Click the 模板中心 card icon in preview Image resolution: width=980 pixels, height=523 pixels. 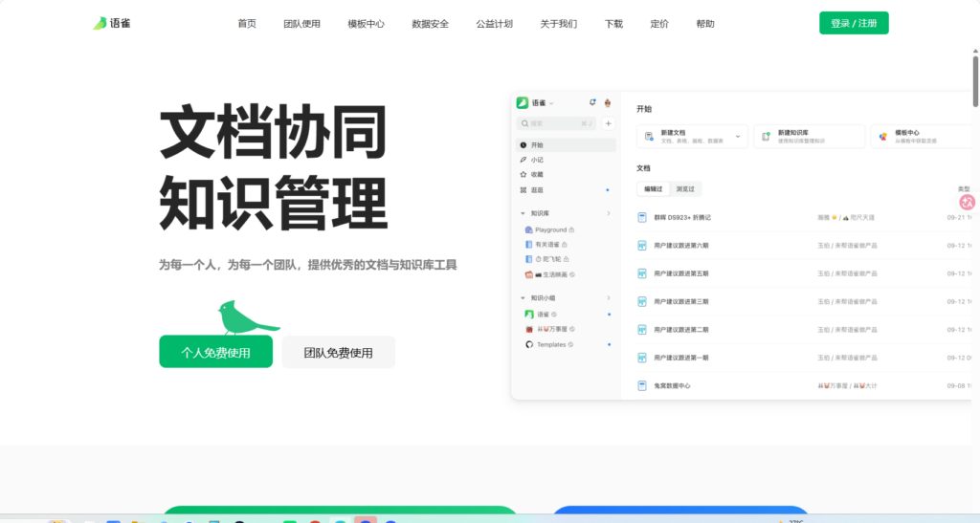(882, 136)
